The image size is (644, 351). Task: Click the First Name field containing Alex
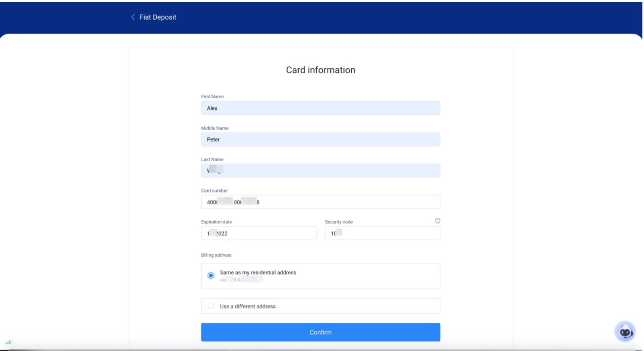click(320, 108)
